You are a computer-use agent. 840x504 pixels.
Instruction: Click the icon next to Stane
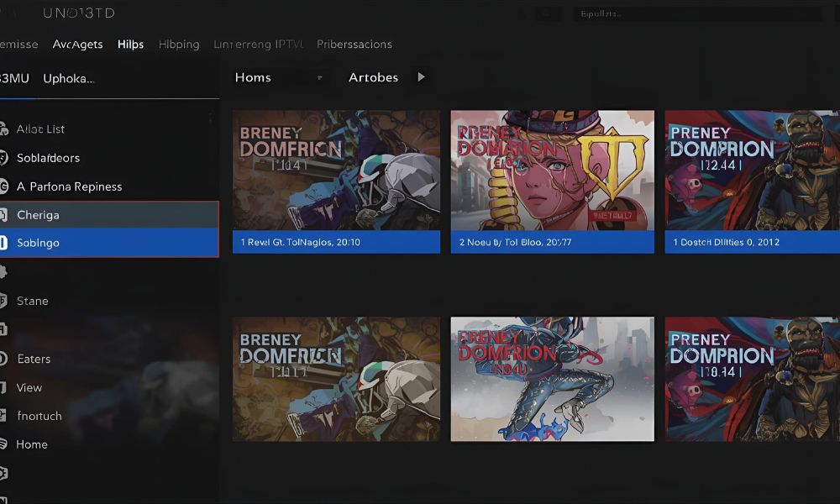3,301
